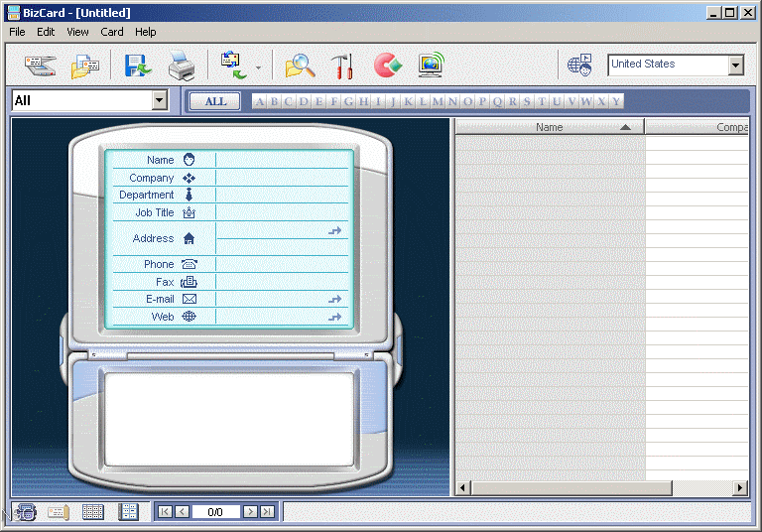Click the Job Title crown icon
The image size is (762, 532).
tap(190, 212)
